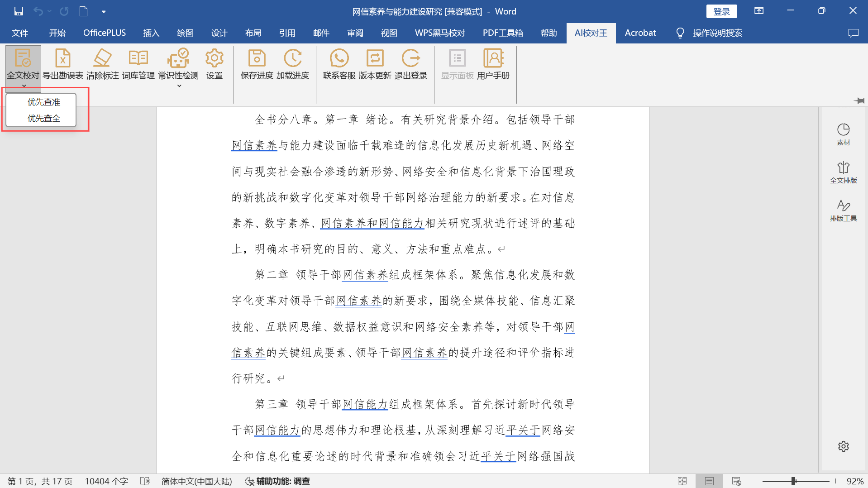The height and width of the screenshot is (488, 868).
Task: Switch to the OfficePLUS tab
Action: point(105,33)
